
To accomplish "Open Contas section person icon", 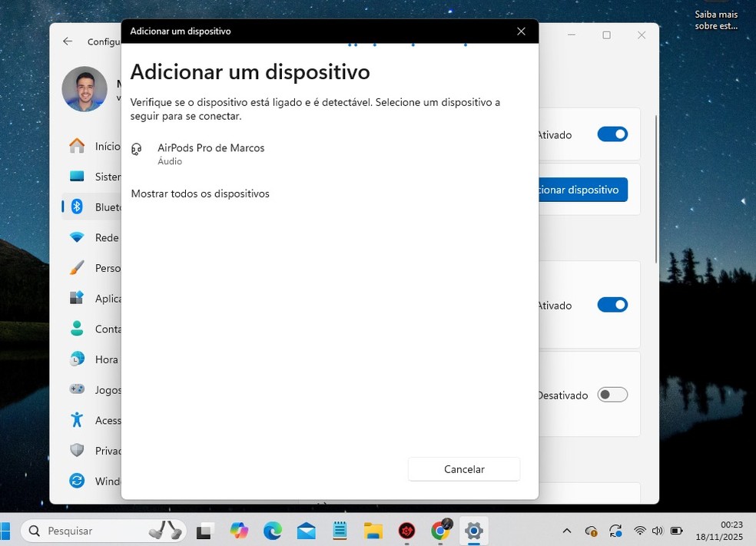I will tap(77, 329).
